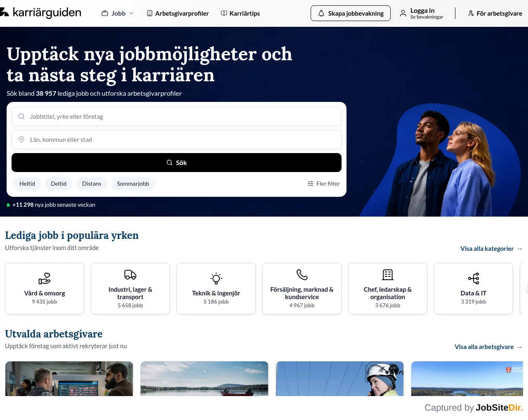Click the Skapa jobbevakning button
This screenshot has height=420, width=528.
click(x=351, y=13)
